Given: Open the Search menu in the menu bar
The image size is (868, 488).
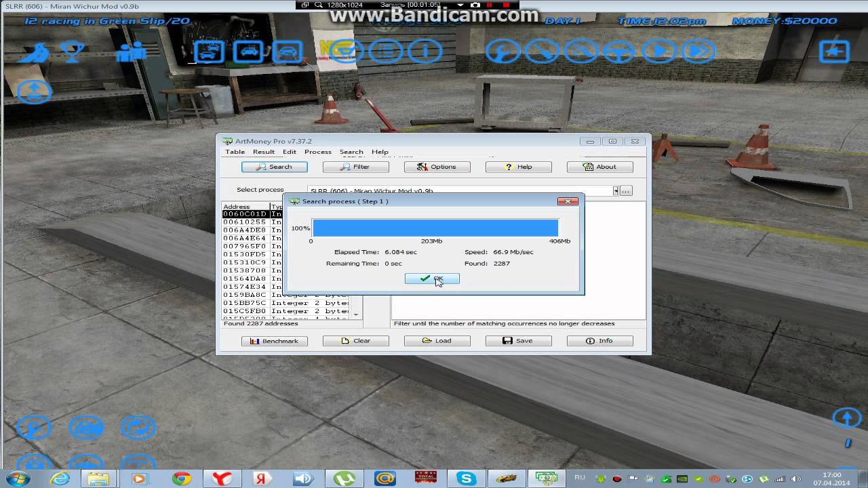Looking at the screenshot, I should [351, 152].
